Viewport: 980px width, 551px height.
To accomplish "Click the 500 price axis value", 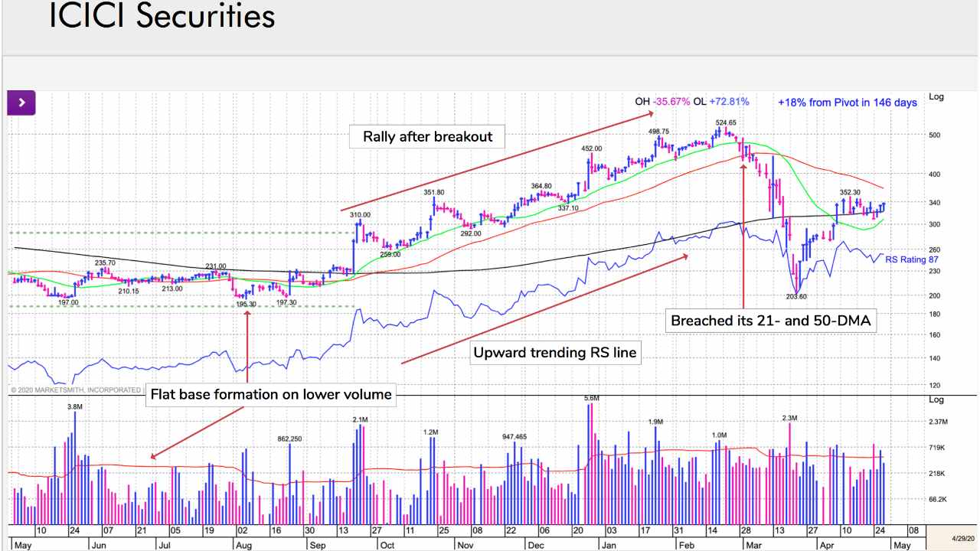I will click(x=935, y=135).
